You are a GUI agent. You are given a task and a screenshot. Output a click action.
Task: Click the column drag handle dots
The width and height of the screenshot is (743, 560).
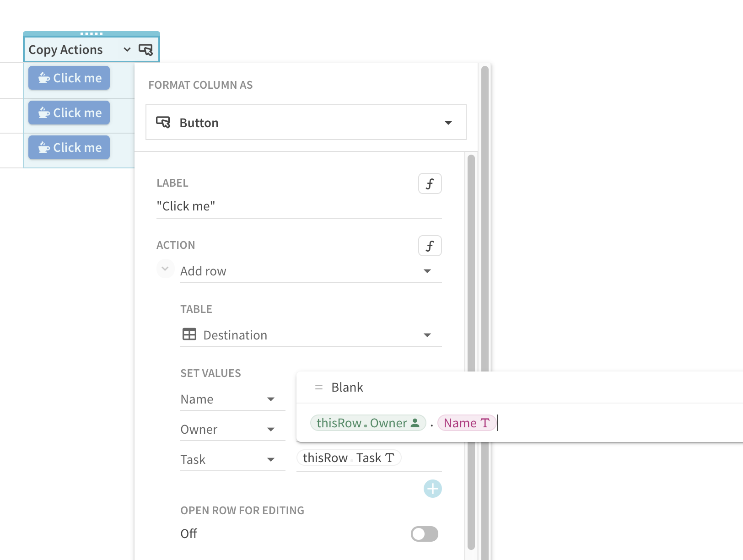point(92,34)
